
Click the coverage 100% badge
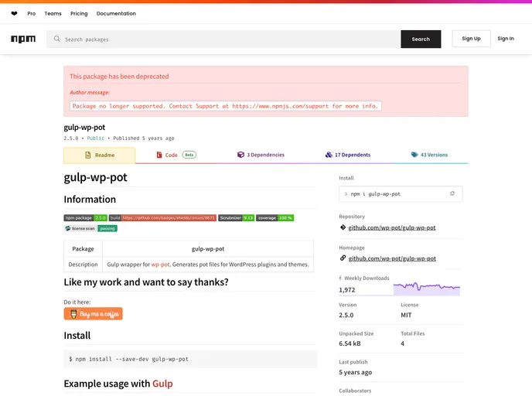[x=275, y=218]
